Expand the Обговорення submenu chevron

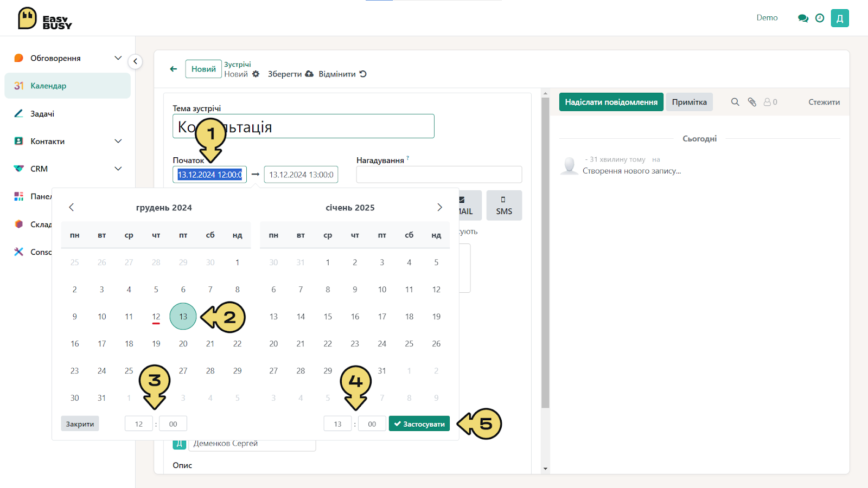point(118,58)
